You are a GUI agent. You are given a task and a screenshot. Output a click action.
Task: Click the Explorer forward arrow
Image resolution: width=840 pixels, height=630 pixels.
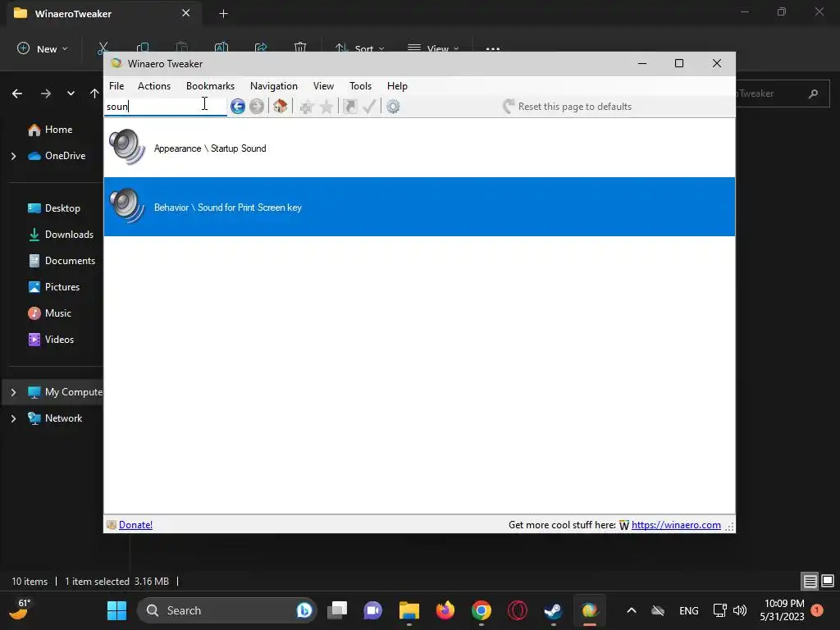[x=46, y=94]
